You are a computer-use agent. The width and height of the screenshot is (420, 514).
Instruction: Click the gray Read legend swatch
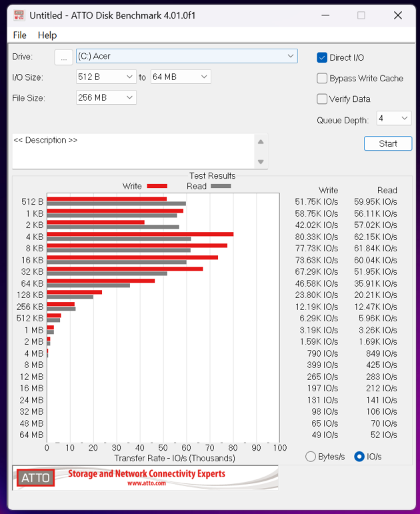pyautogui.click(x=221, y=186)
